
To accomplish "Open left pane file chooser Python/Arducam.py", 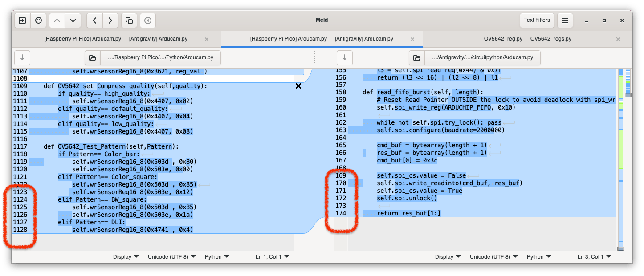I will point(153,58).
